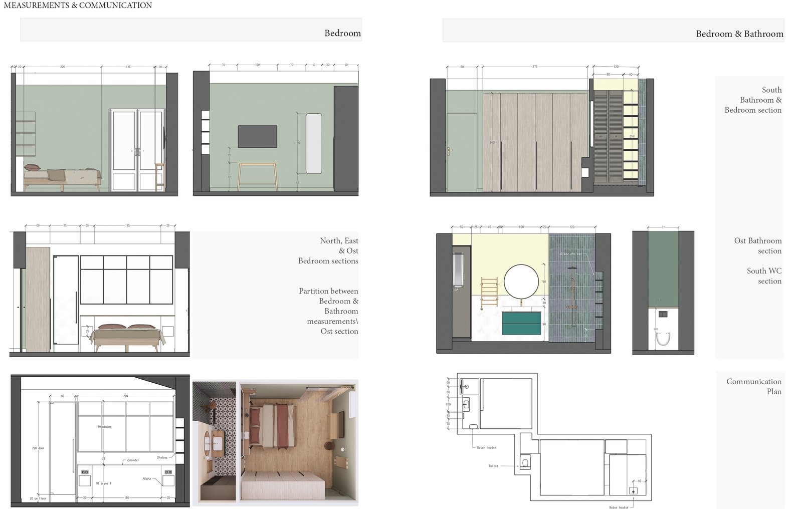
Task: Click the "MEASUREMENTS & COMMUNICATION" page title
Action: (x=78, y=6)
